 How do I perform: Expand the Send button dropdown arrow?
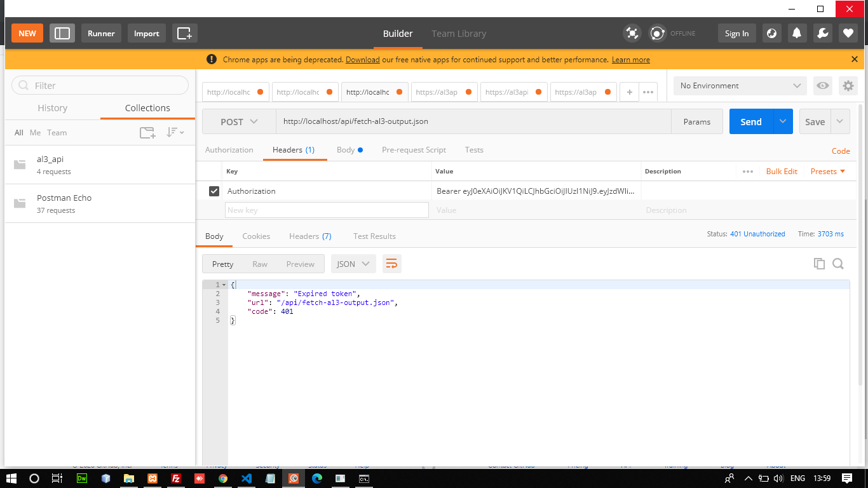[783, 121]
